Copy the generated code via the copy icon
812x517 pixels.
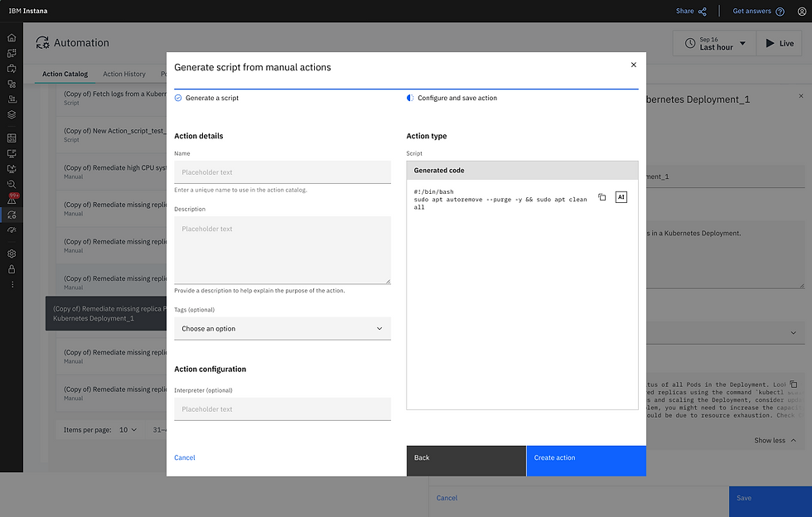pyautogui.click(x=602, y=197)
